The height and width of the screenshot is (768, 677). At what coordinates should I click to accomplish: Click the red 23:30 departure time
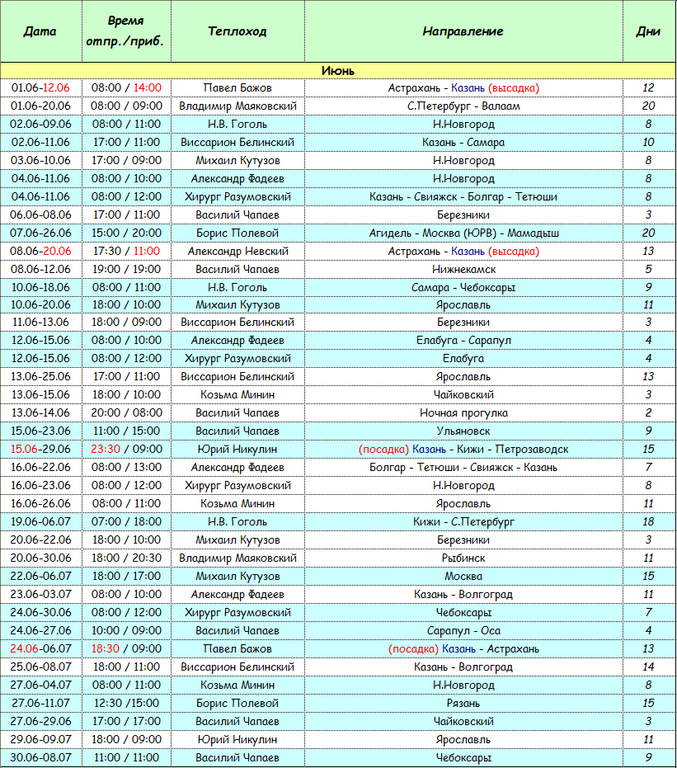click(x=105, y=449)
